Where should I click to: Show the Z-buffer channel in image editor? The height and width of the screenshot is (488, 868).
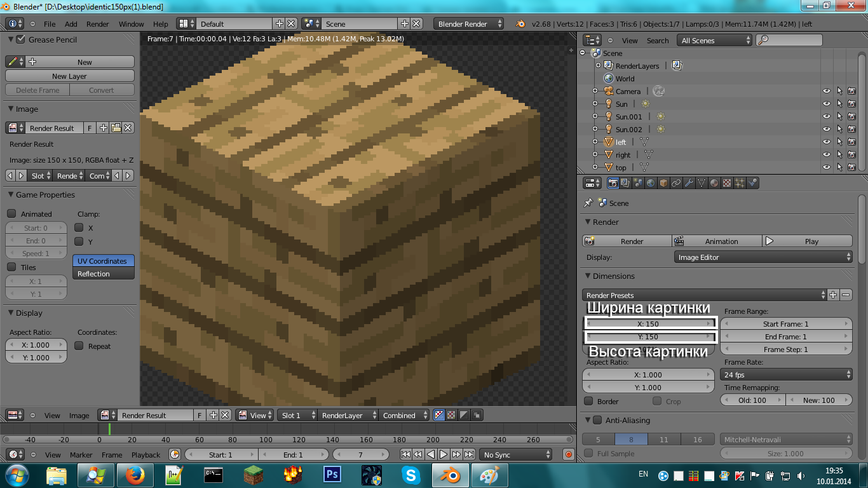coord(477,415)
